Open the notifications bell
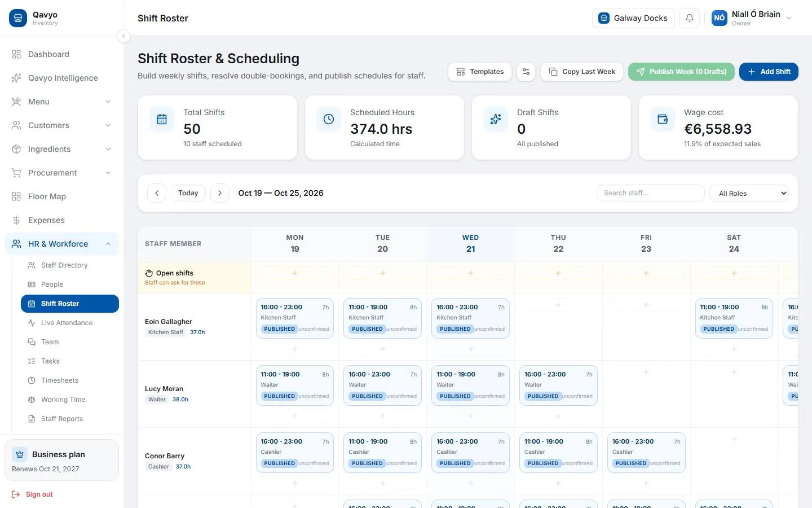The width and height of the screenshot is (812, 508). coord(689,18)
